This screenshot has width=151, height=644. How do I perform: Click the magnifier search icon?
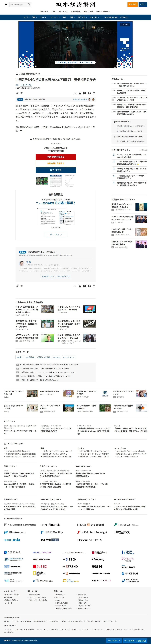point(29,4)
